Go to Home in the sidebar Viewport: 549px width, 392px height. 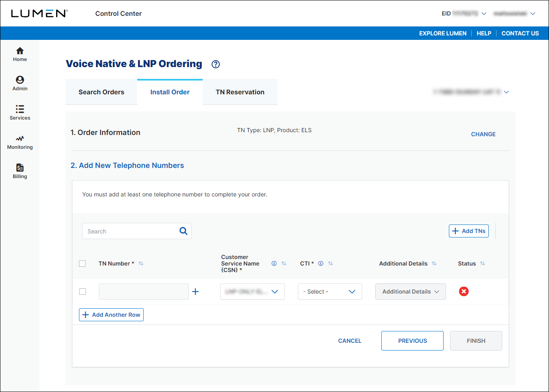tap(20, 54)
